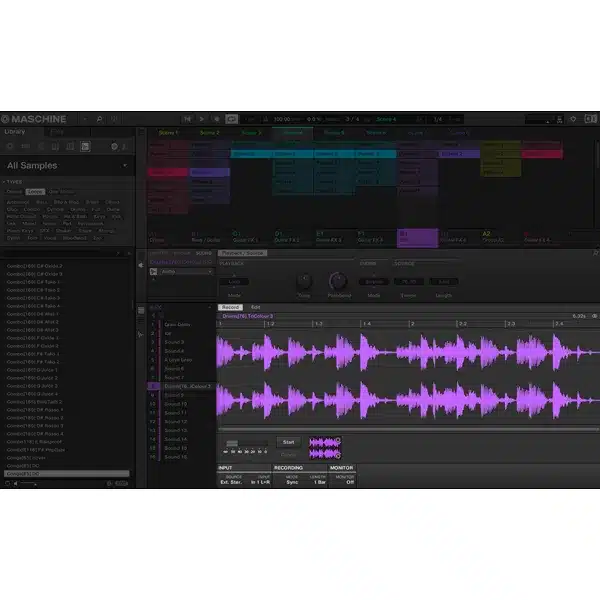Open the Playback Mode selector showing Loop

pos(234,282)
